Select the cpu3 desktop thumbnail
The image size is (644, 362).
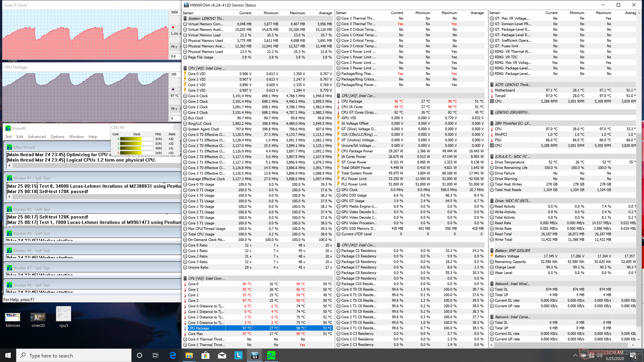pos(63,314)
